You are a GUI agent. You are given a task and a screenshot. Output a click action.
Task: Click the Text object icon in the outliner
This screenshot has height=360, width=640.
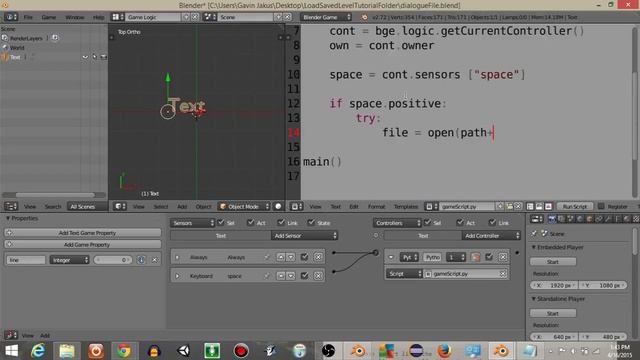click(x=5, y=57)
